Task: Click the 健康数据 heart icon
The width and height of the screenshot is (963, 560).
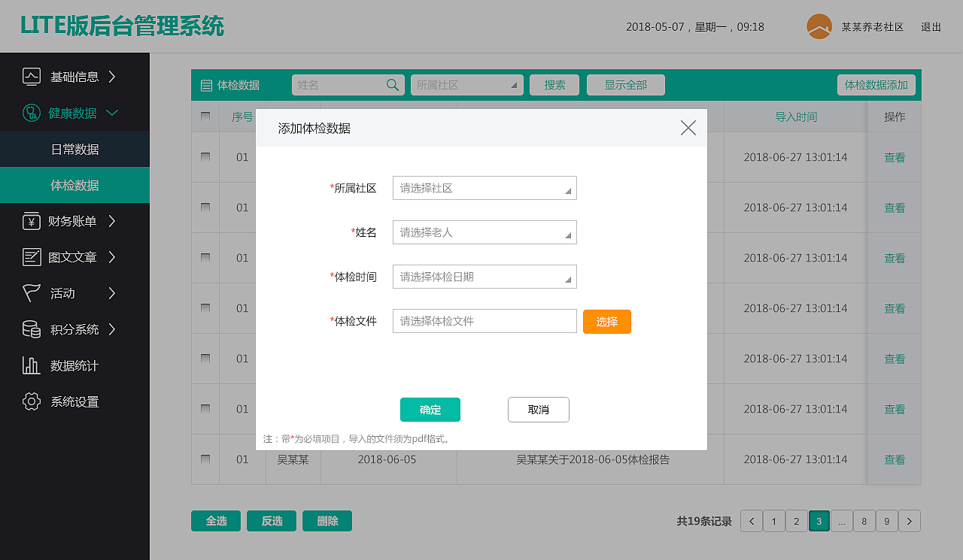Action: pos(31,113)
